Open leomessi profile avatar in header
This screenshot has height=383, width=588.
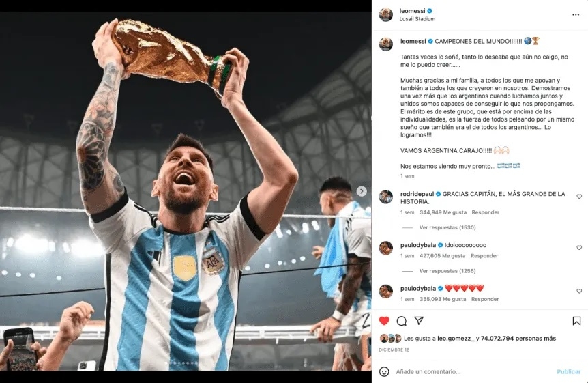[385, 14]
